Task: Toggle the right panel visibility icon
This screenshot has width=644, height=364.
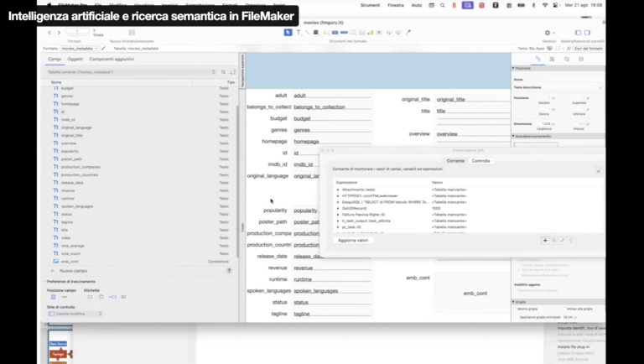Action: tap(587, 33)
